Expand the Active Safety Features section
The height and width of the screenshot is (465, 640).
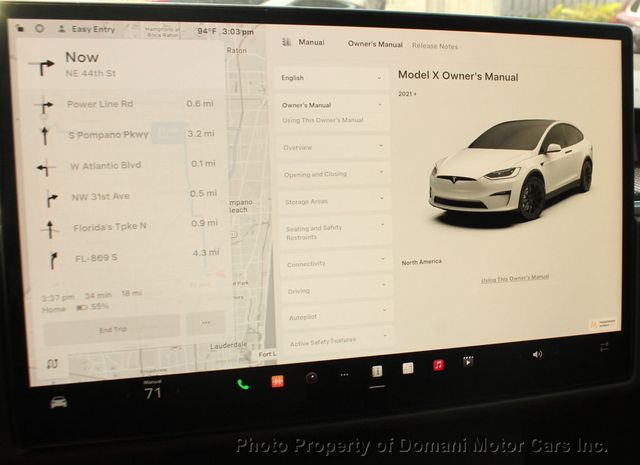(x=338, y=341)
